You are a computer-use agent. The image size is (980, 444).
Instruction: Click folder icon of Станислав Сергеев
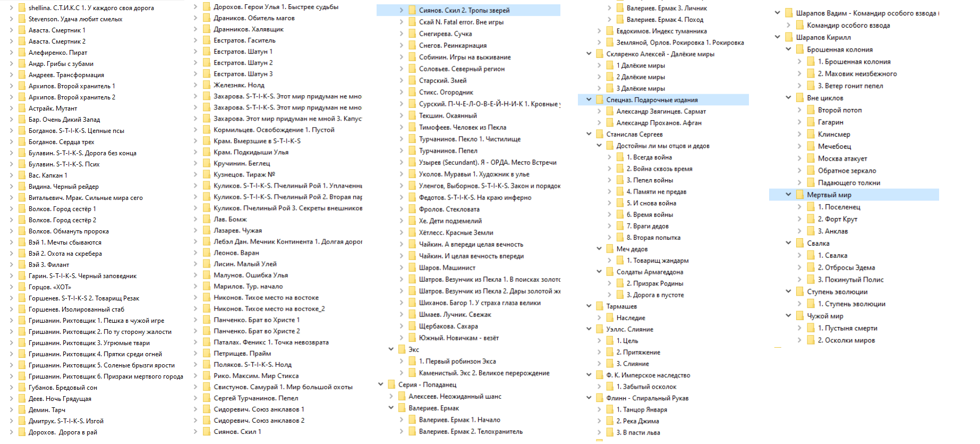coord(600,135)
